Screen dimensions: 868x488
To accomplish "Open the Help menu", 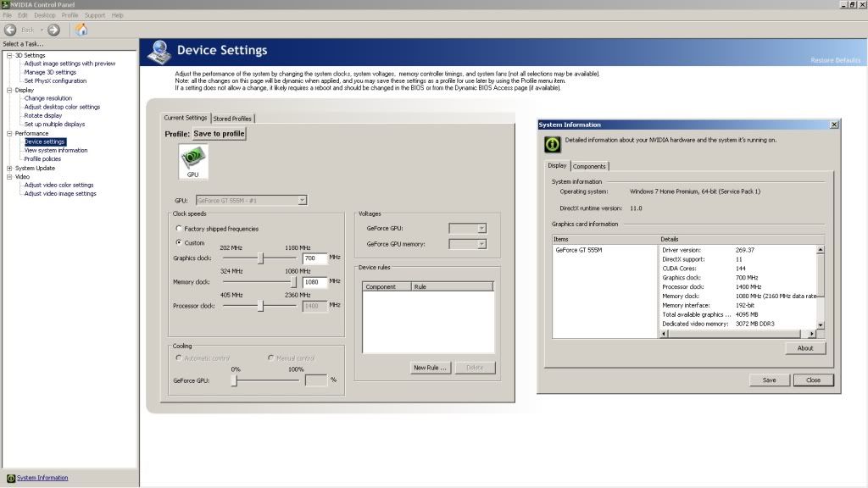I will tap(117, 15).
